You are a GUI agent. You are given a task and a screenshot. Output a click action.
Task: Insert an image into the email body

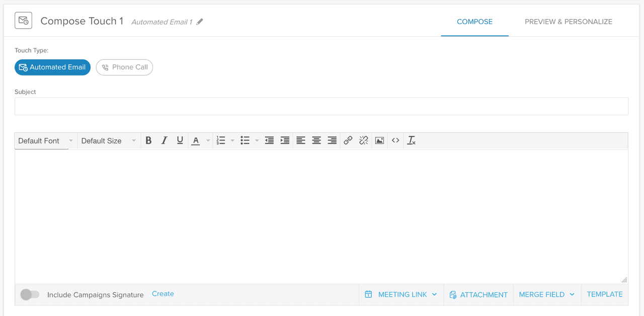click(x=379, y=140)
